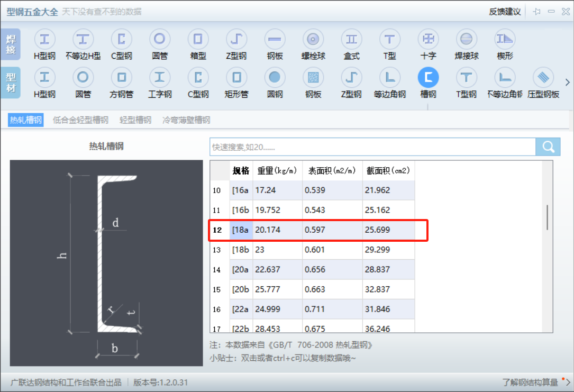Viewport: 574px width, 392px height.
Task: Open 了解钢结构算量 link
Action: point(530,382)
